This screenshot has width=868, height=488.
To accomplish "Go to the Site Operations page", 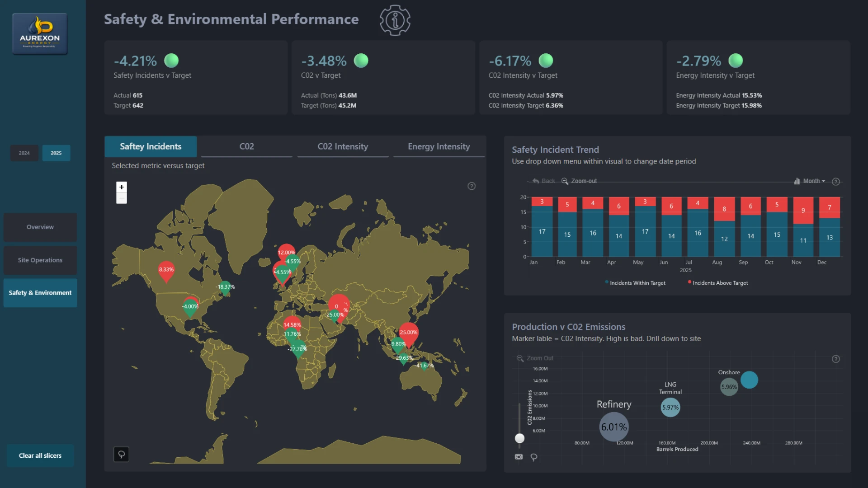I will click(40, 260).
